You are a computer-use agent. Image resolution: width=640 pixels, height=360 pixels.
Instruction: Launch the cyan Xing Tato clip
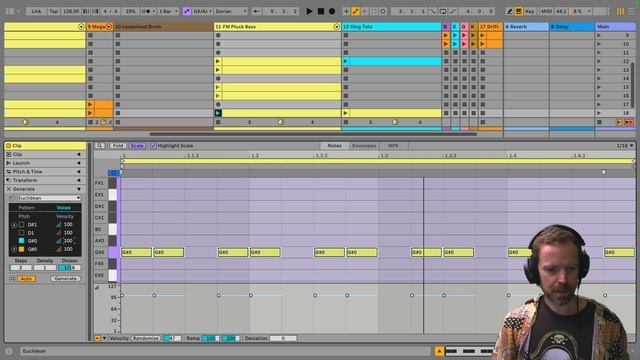tap(346, 61)
